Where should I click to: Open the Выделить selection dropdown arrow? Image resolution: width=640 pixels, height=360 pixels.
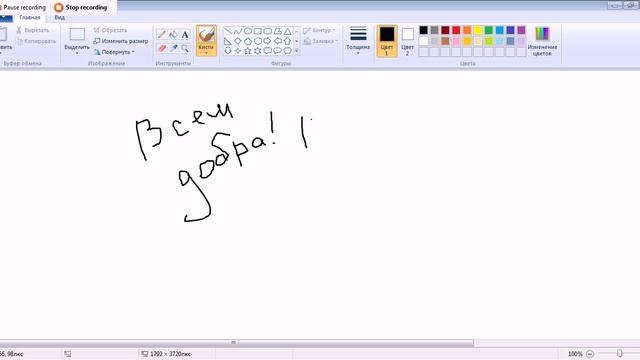pos(77,53)
